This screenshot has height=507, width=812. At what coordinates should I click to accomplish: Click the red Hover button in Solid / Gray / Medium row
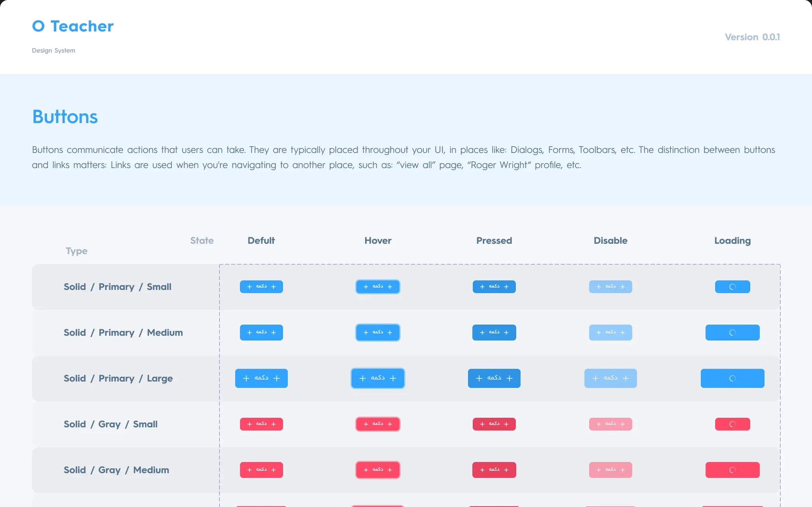377,470
